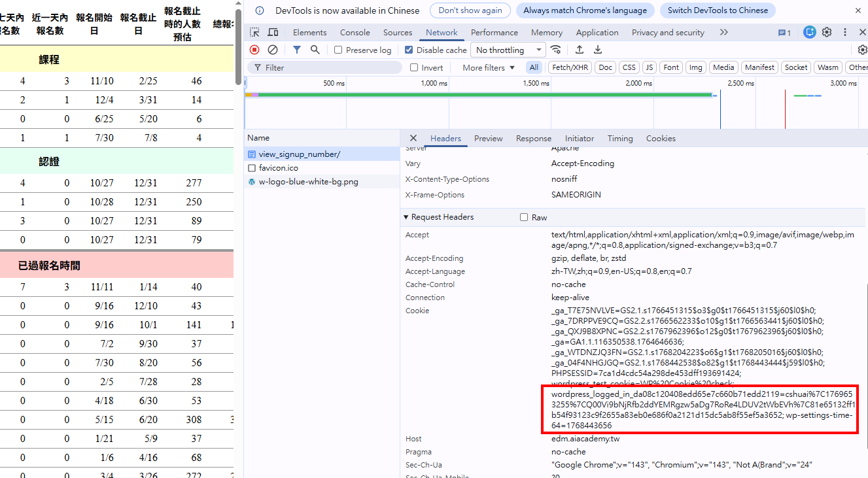Click Switch DevTools to Chinese button
Image resolution: width=868 pixels, height=478 pixels.
click(718, 10)
